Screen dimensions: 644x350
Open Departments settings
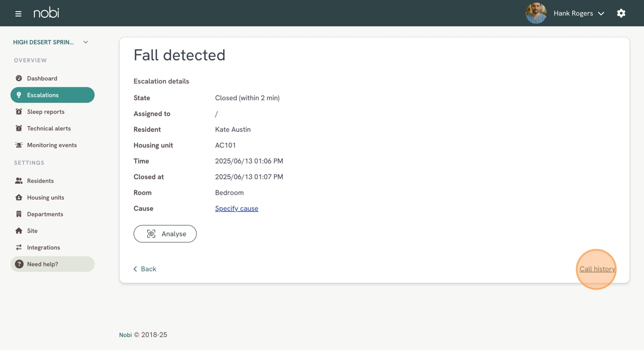[52, 214]
